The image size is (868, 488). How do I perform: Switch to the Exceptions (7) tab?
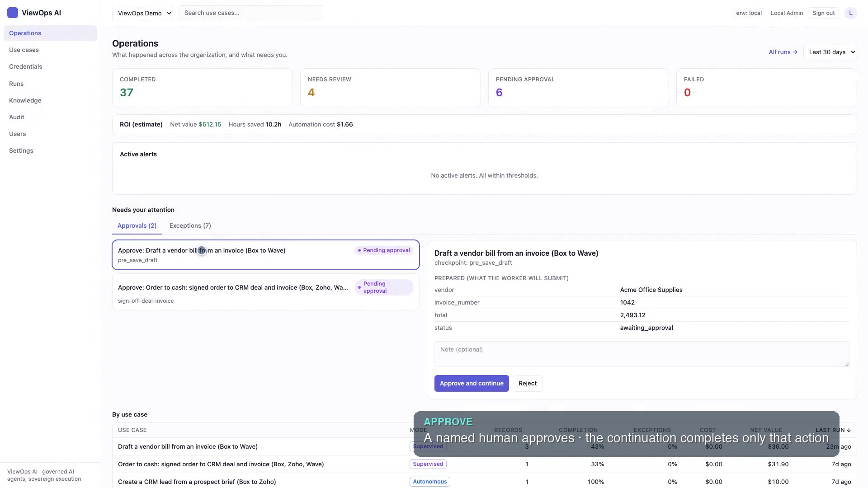click(190, 225)
